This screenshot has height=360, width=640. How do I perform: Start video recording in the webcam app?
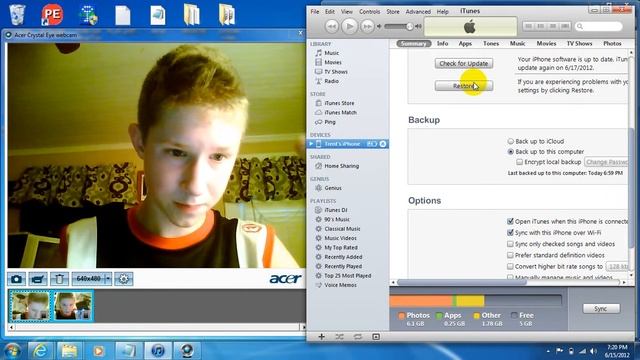click(x=38, y=279)
